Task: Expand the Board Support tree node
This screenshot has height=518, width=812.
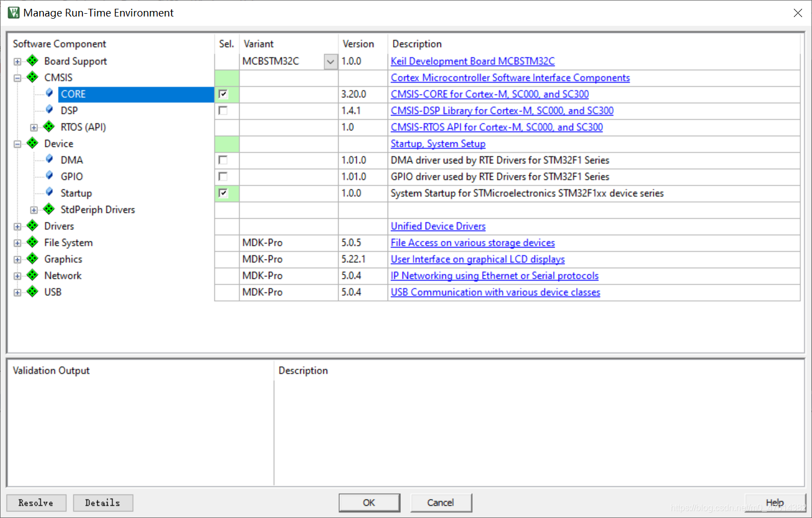Action: pyautogui.click(x=18, y=62)
